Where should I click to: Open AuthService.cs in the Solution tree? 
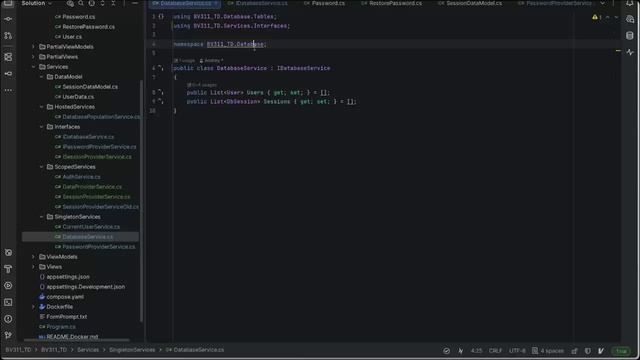click(81, 177)
